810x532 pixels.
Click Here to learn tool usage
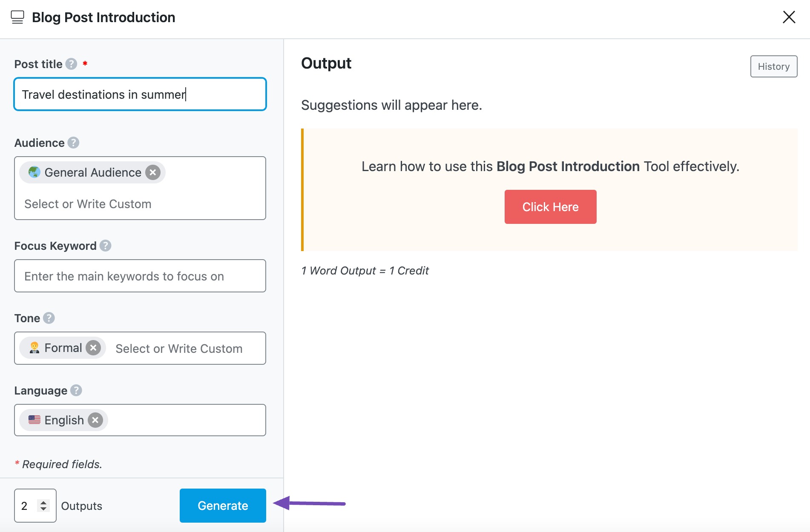pyautogui.click(x=550, y=207)
